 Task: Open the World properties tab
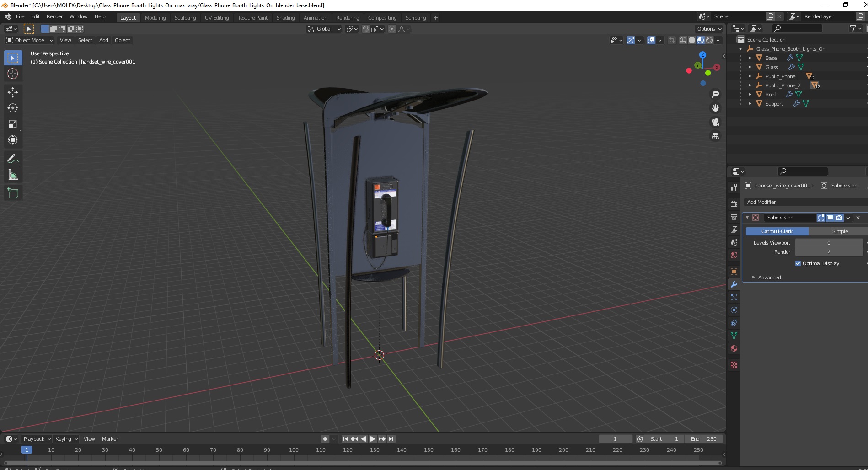(x=734, y=255)
